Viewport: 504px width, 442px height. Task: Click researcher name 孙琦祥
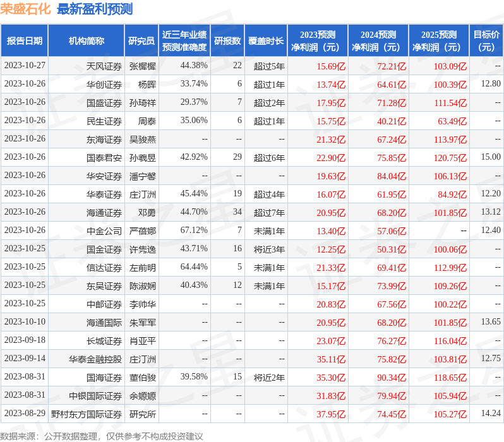[142, 103]
